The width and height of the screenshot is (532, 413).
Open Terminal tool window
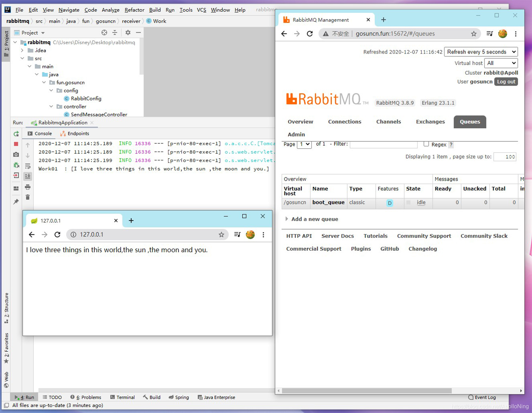(x=122, y=397)
